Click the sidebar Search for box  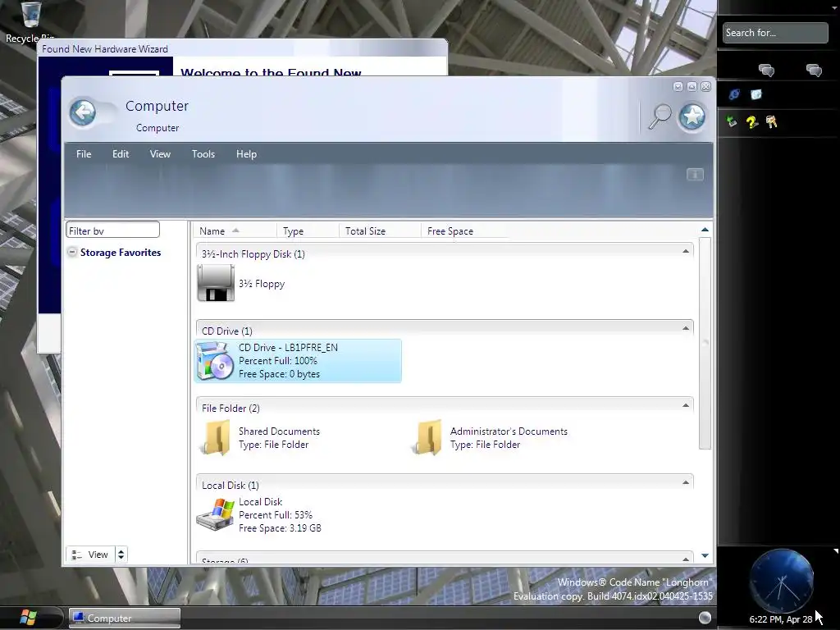click(775, 33)
